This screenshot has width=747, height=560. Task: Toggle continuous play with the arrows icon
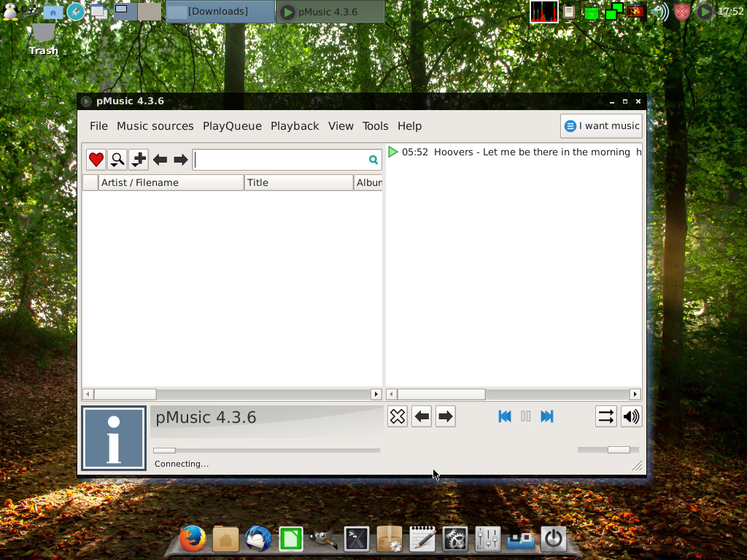605,416
